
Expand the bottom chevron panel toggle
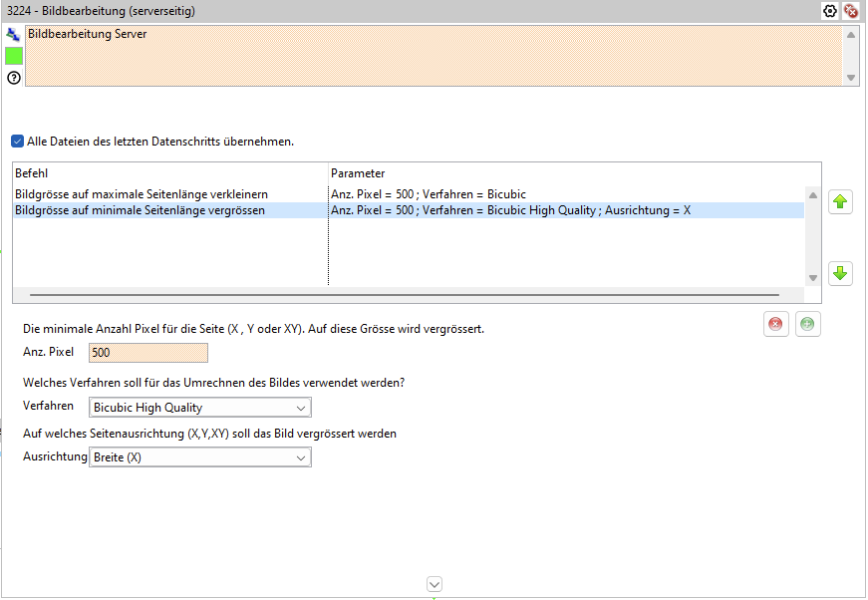(434, 584)
